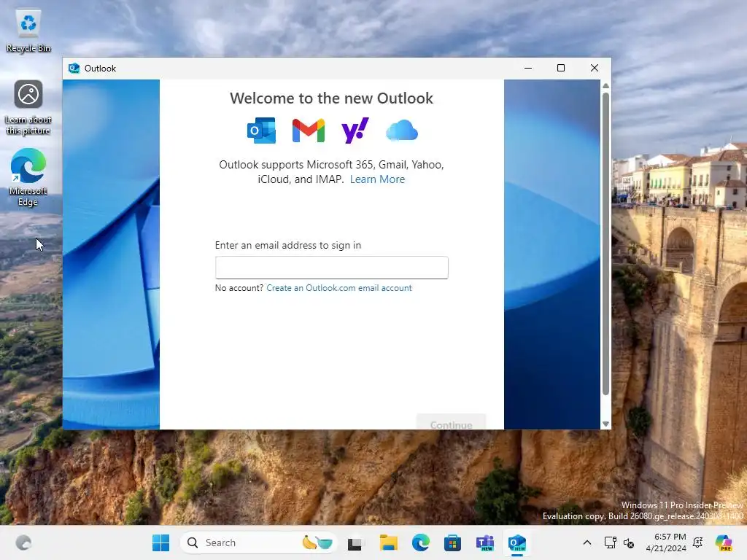This screenshot has height=560, width=747.
Task: Click the scrollbar down arrow in Outlook
Action: (x=605, y=424)
